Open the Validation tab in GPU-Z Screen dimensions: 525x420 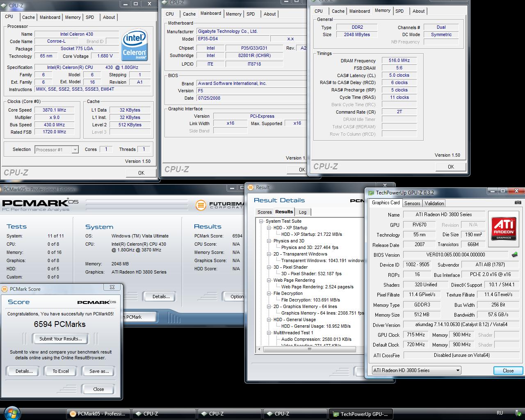[434, 203]
